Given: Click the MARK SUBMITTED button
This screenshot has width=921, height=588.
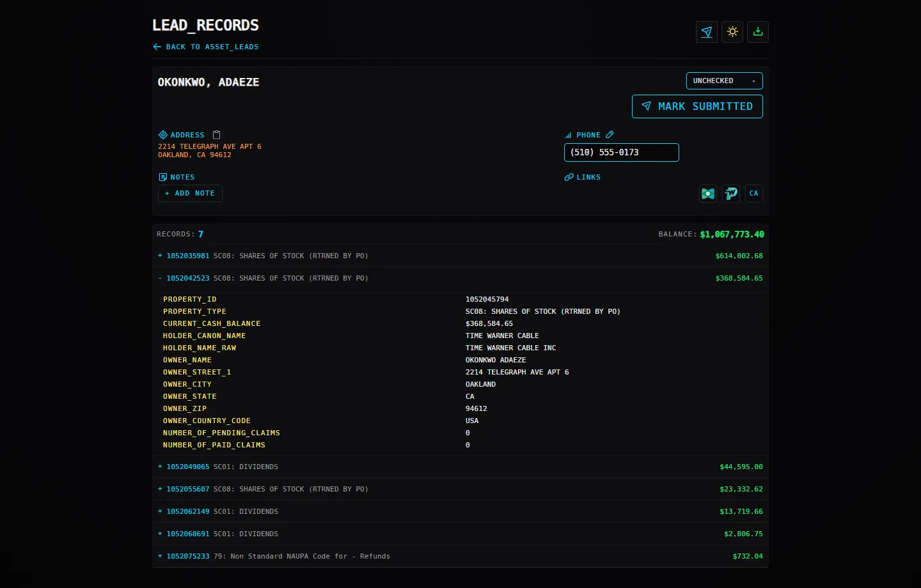Looking at the screenshot, I should (x=697, y=106).
